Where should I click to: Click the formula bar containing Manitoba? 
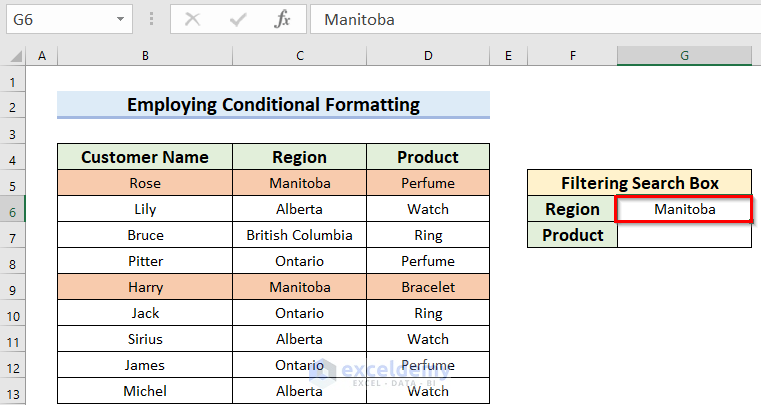[x=530, y=19]
